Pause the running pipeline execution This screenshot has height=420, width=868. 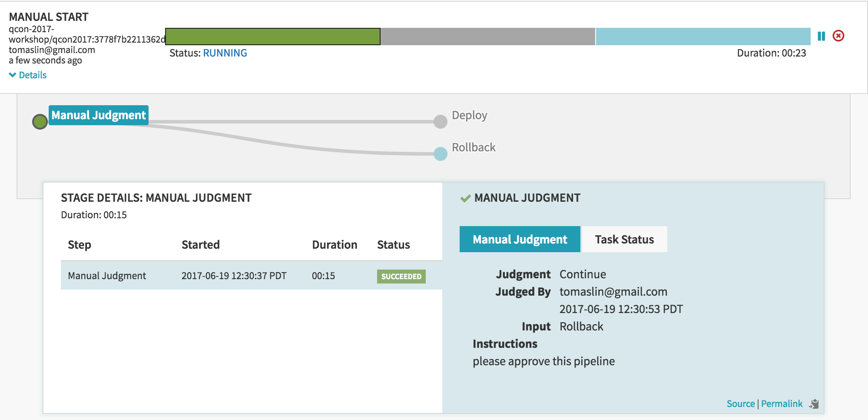point(821,36)
